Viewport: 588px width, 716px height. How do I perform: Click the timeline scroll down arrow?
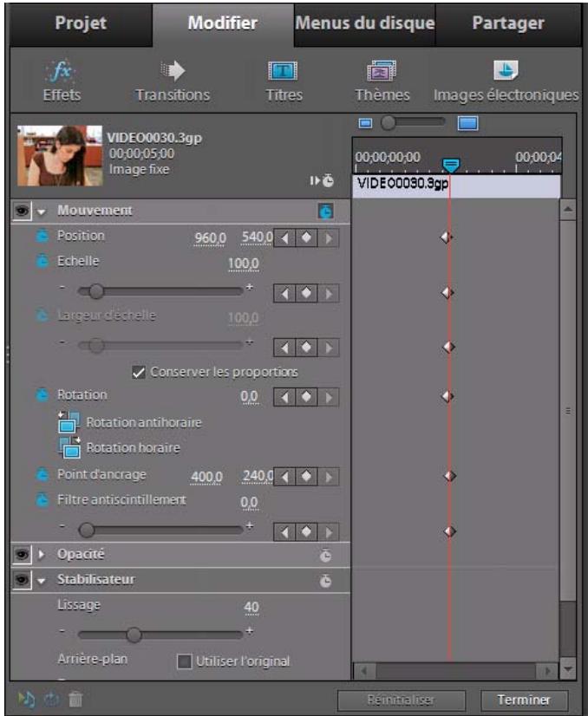tap(568, 669)
